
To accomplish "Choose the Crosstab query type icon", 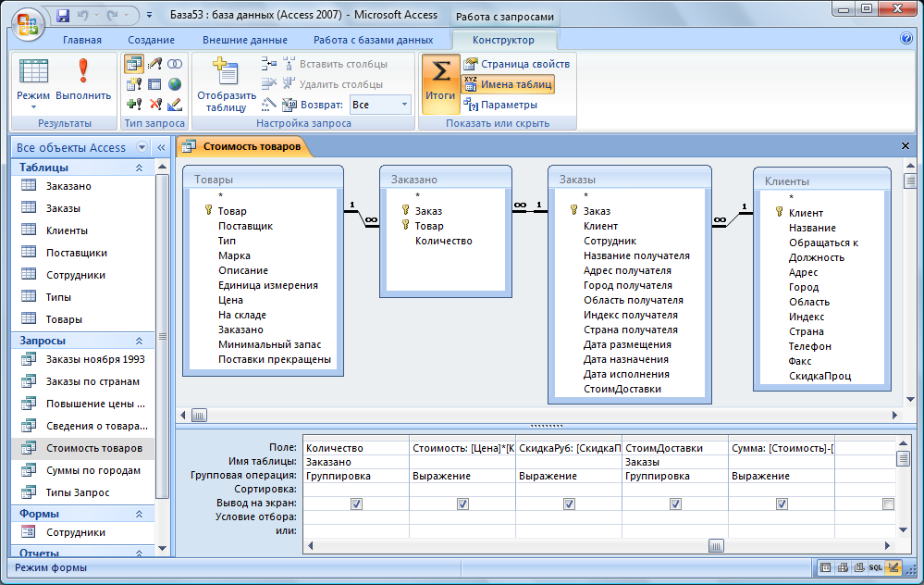I will (154, 84).
